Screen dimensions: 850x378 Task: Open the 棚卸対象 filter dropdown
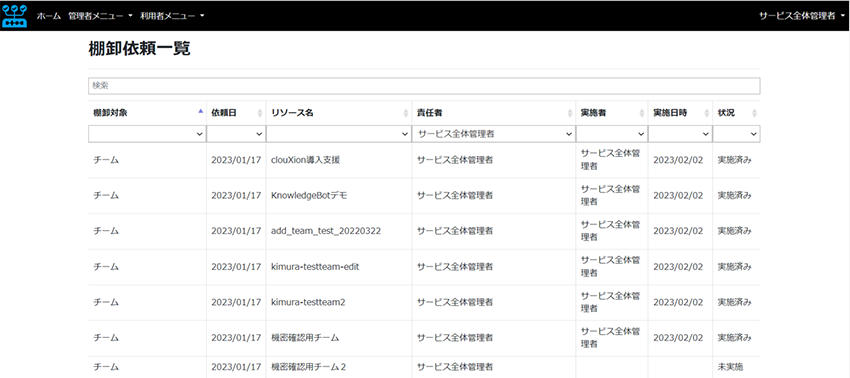147,133
